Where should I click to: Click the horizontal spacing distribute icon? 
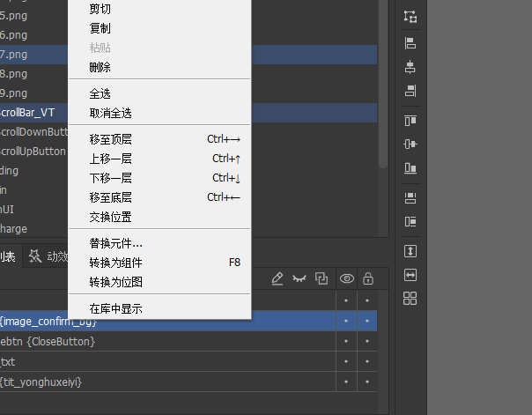(x=410, y=221)
